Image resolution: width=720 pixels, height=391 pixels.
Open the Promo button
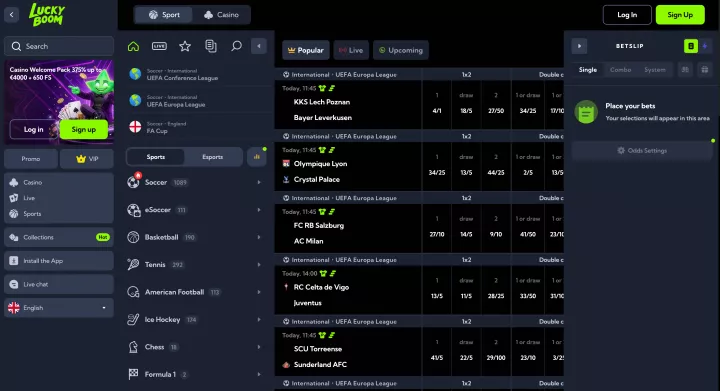coord(31,159)
